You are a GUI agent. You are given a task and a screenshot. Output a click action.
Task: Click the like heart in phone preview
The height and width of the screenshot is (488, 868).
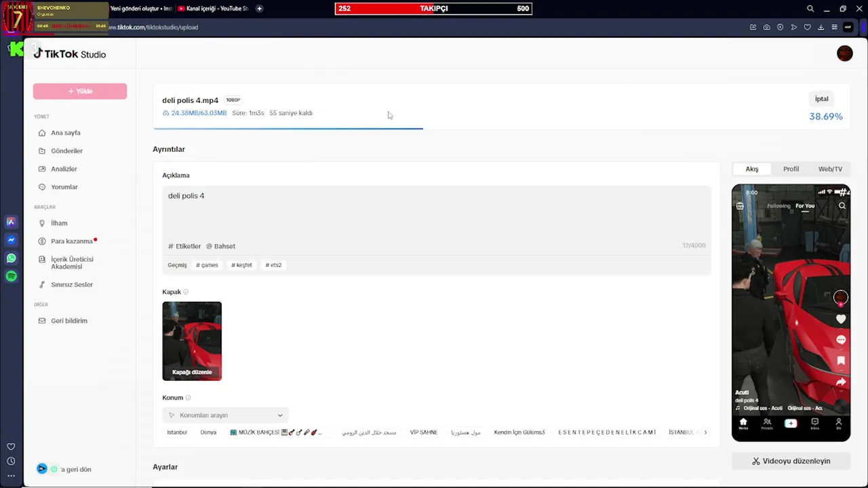(841, 319)
